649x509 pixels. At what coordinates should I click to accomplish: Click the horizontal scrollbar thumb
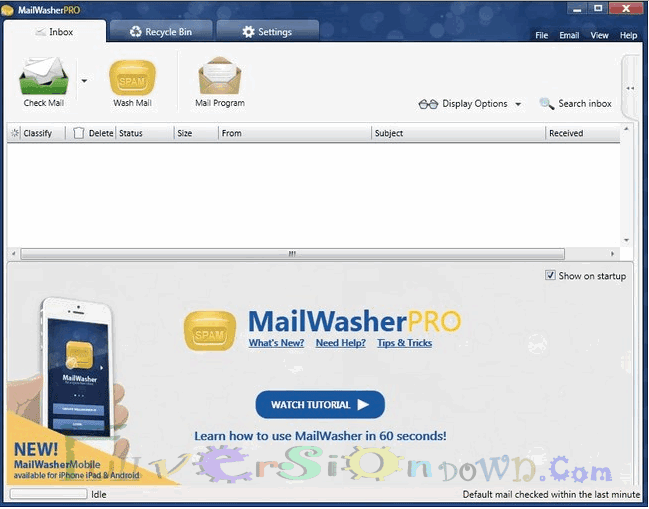(x=292, y=254)
